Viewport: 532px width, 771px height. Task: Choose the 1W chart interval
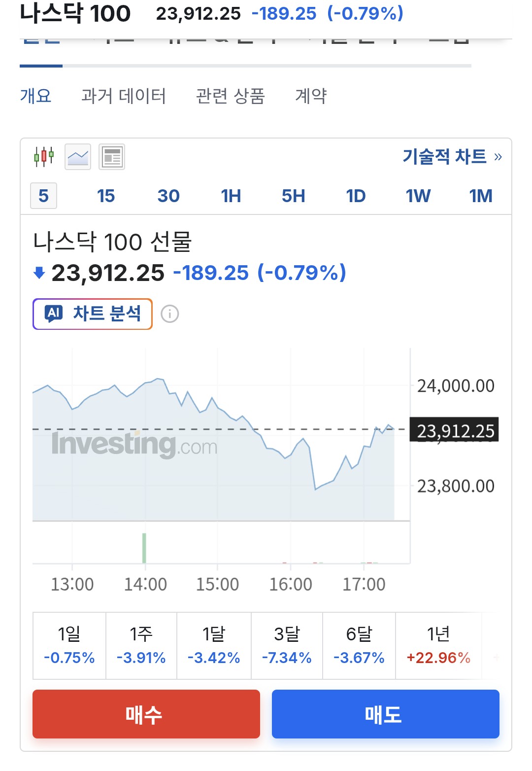[x=418, y=196]
